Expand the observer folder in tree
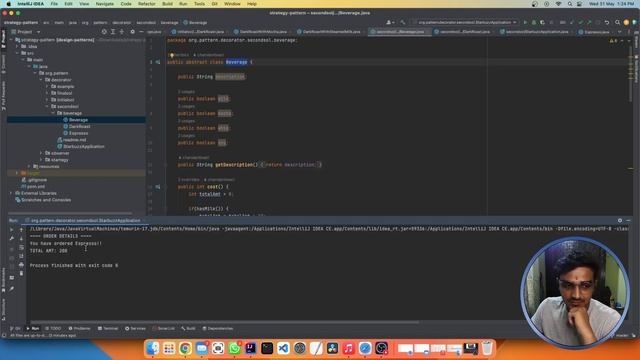The image size is (640, 360). (x=41, y=153)
